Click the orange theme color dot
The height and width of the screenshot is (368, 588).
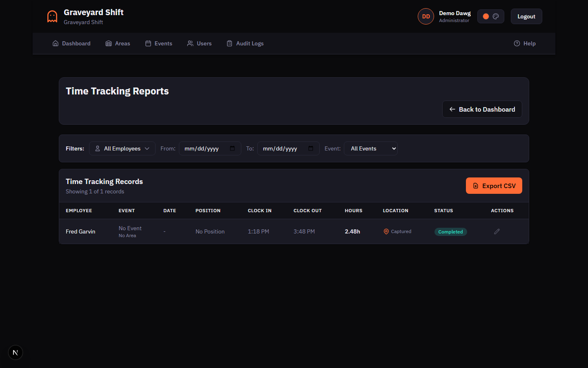click(486, 16)
